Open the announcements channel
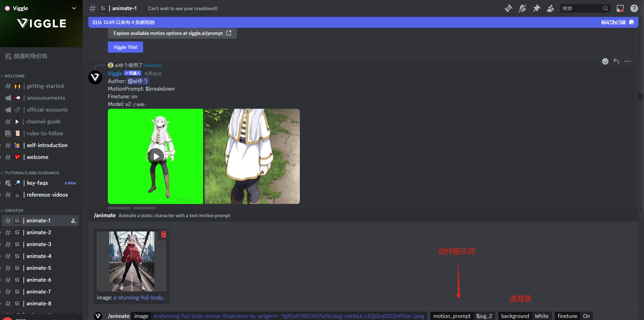The height and width of the screenshot is (320, 644). (40, 98)
